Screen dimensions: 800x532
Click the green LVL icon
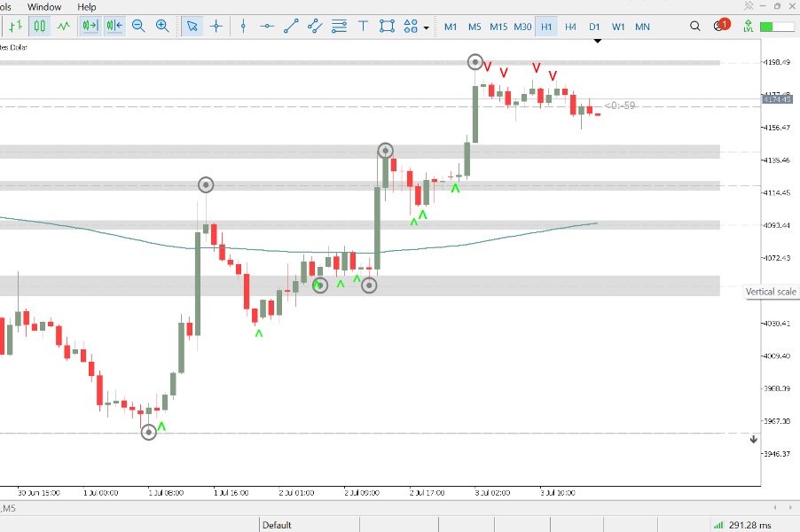(748, 26)
